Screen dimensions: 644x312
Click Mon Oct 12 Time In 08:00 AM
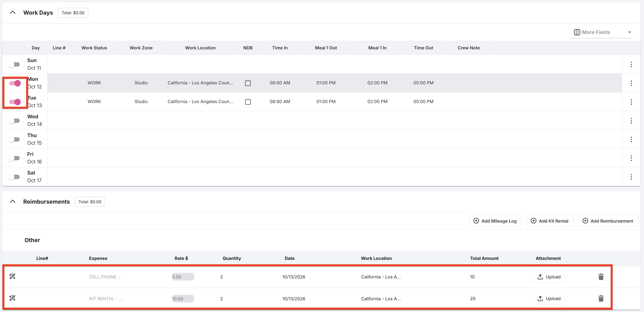(280, 83)
